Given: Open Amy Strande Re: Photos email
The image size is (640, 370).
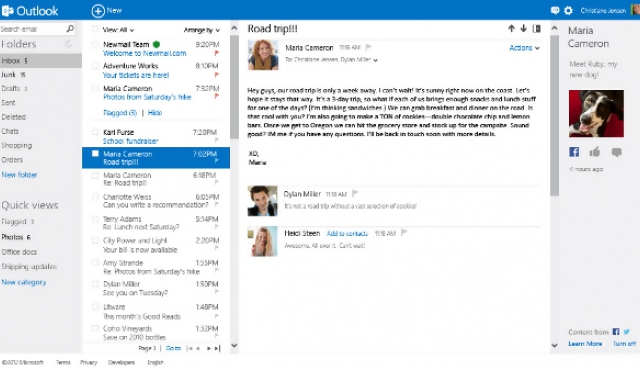Looking at the screenshot, I should click(x=156, y=267).
